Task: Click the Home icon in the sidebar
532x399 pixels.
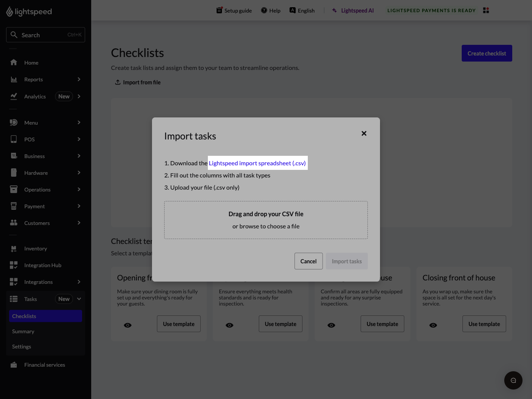Action: [x=14, y=62]
